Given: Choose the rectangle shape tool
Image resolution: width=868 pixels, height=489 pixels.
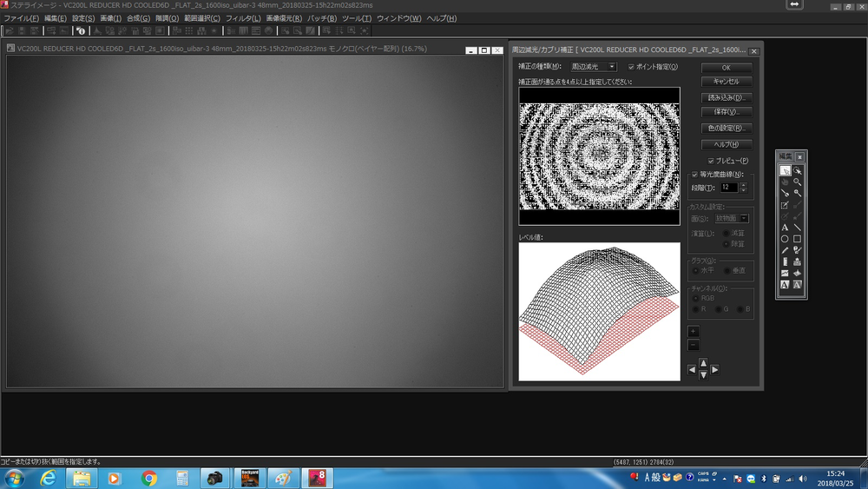Looking at the screenshot, I should tap(797, 239).
